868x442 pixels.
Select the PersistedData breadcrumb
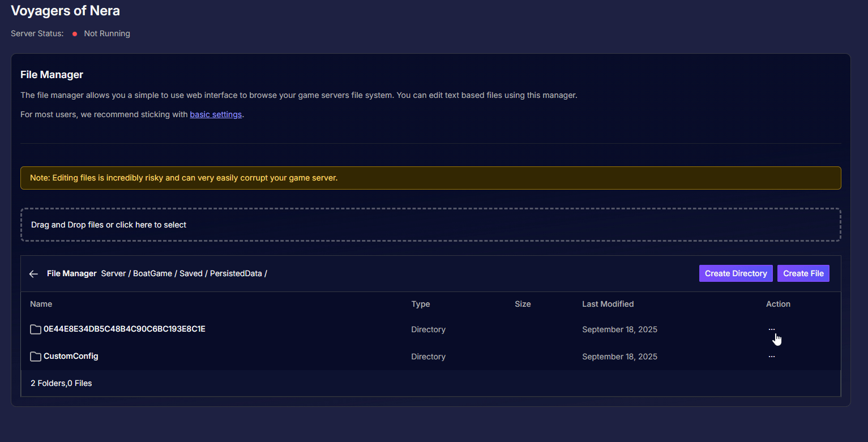click(x=236, y=273)
